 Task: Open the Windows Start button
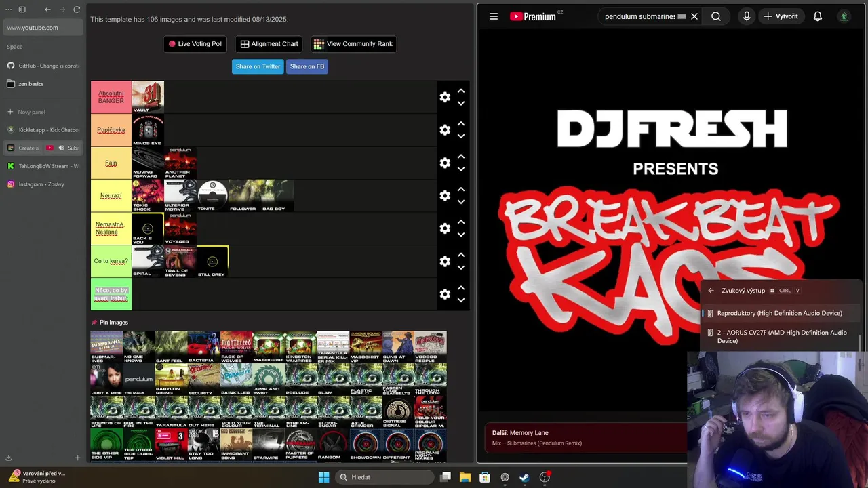[323, 477]
